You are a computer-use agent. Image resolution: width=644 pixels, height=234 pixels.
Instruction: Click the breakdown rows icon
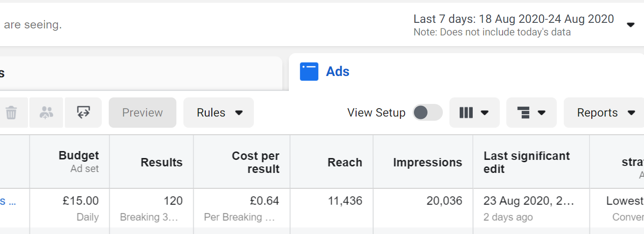(x=524, y=113)
